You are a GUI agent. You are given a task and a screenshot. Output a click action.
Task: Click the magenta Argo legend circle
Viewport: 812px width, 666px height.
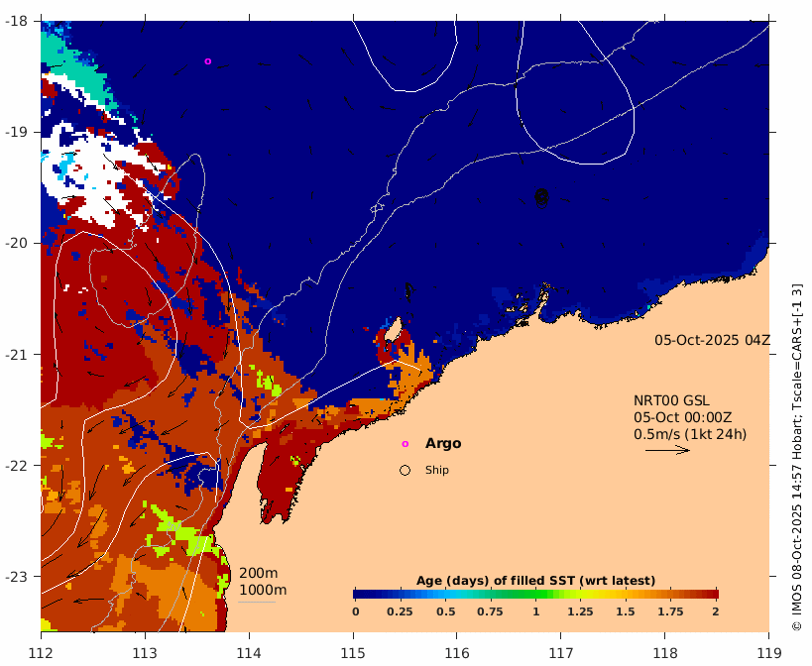405,444
